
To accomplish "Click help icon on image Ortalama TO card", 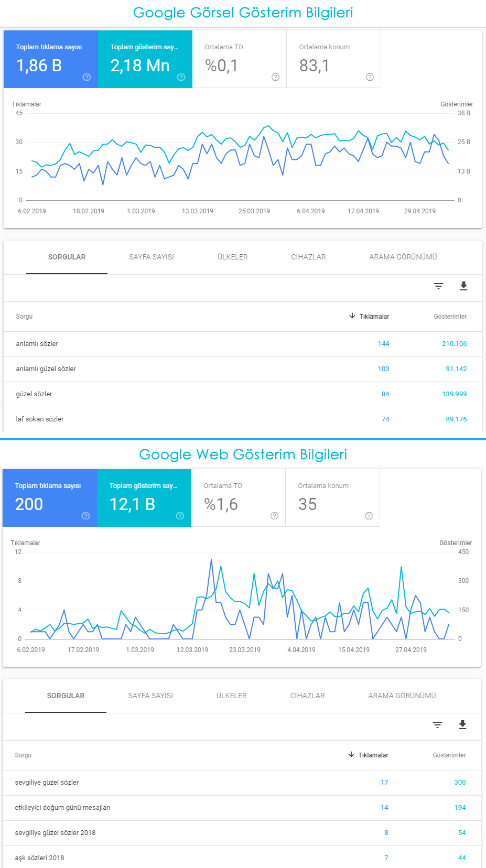I will [276, 77].
